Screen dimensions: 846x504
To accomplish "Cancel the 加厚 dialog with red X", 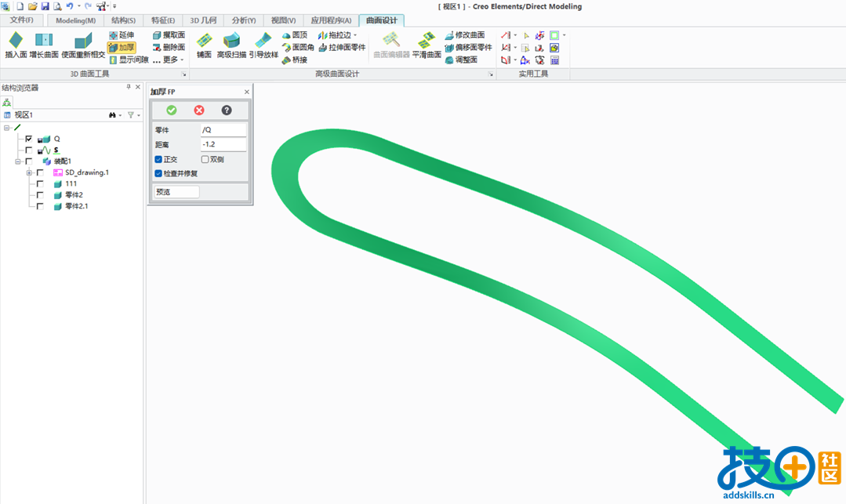I will pos(199,110).
